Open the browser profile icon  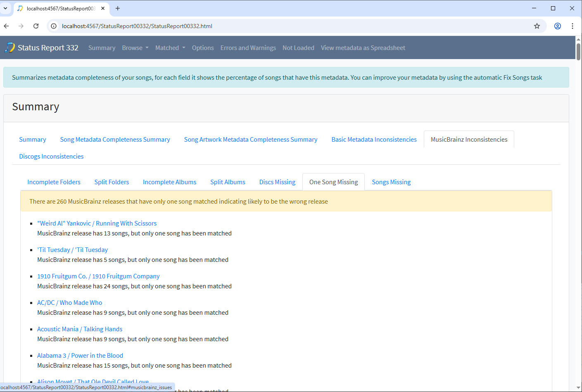click(558, 26)
